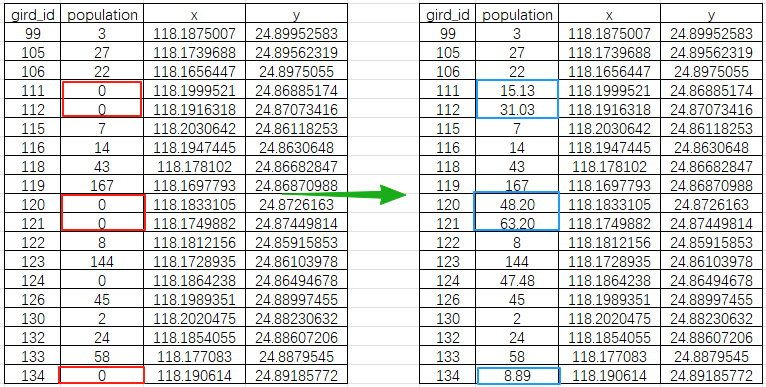Image resolution: width=766 pixels, height=387 pixels.
Task: Click 24.86885174 in right table
Action: (x=711, y=90)
